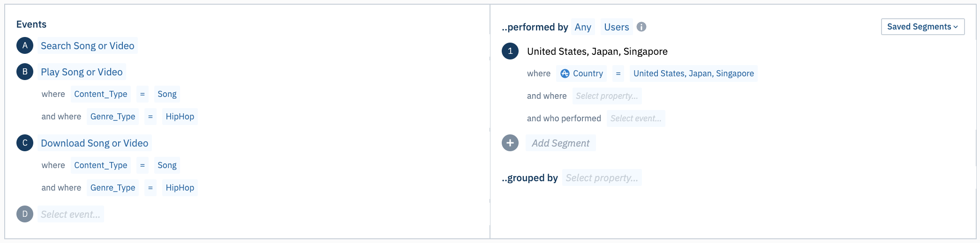Screen dimensions: 980x243
Task: Click the grayed event D circle badge
Action: coord(25,214)
